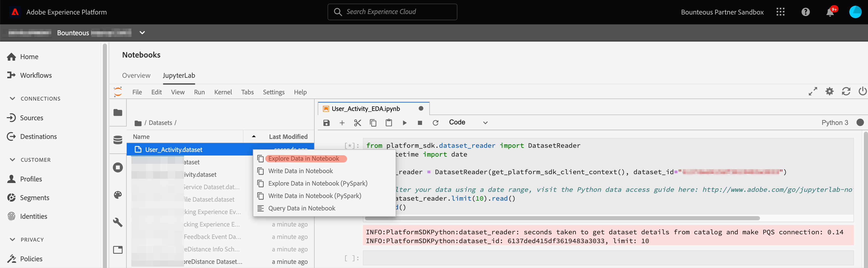The image size is (868, 268).
Task: Sort by Last Modified column
Action: [288, 137]
